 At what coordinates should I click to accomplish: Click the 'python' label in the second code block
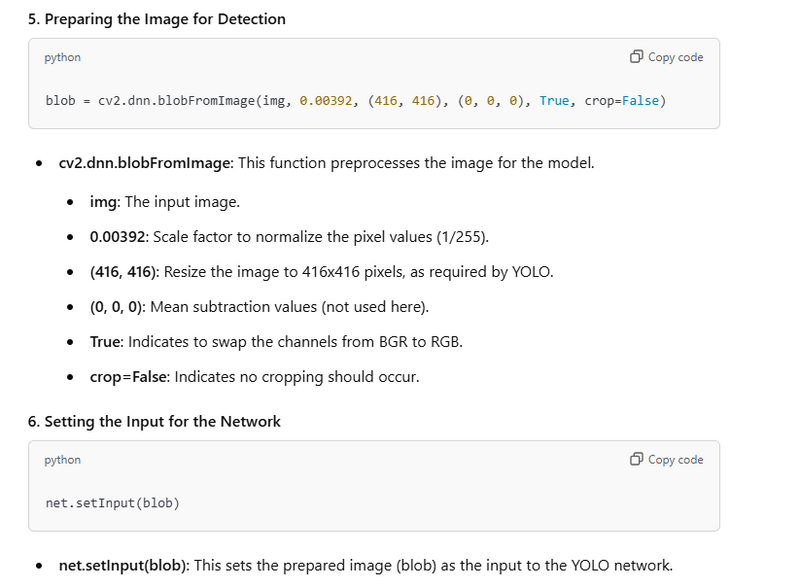coord(62,460)
